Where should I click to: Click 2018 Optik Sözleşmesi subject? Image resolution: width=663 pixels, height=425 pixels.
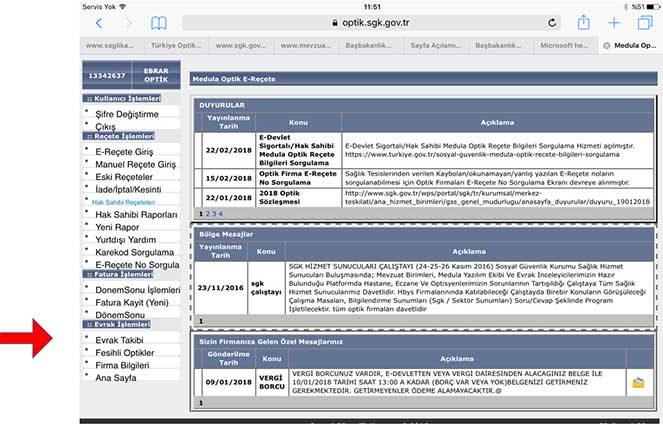(279, 197)
